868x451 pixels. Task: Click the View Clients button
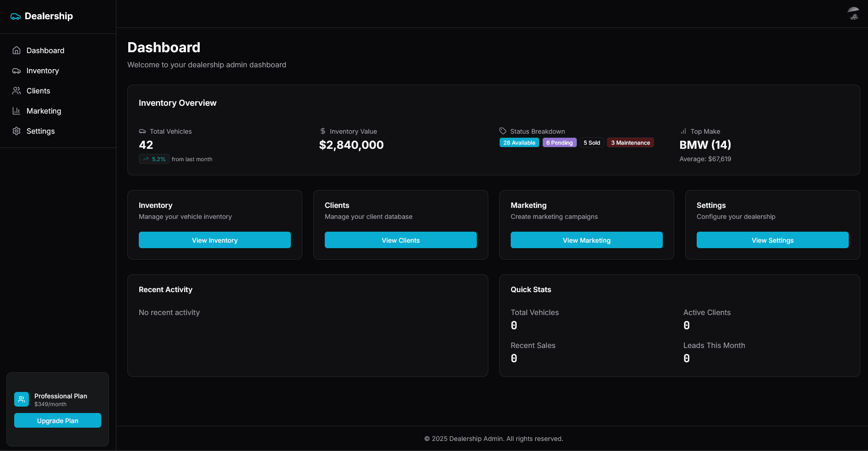click(x=401, y=240)
